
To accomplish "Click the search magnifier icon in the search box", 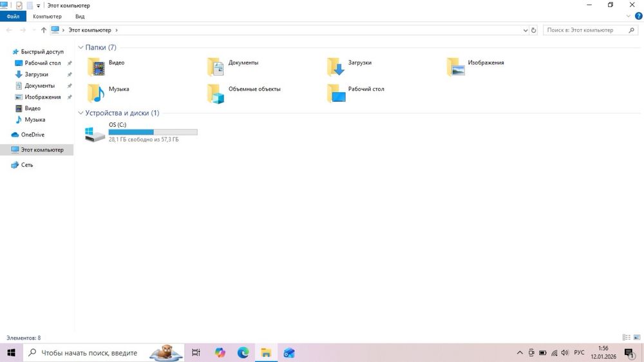I will 632,30.
